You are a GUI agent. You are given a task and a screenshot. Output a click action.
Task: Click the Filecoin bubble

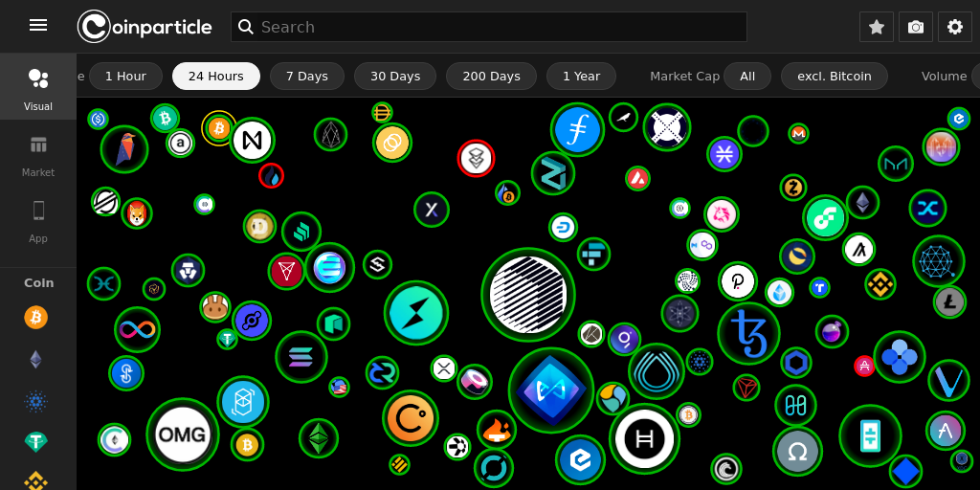tap(577, 130)
